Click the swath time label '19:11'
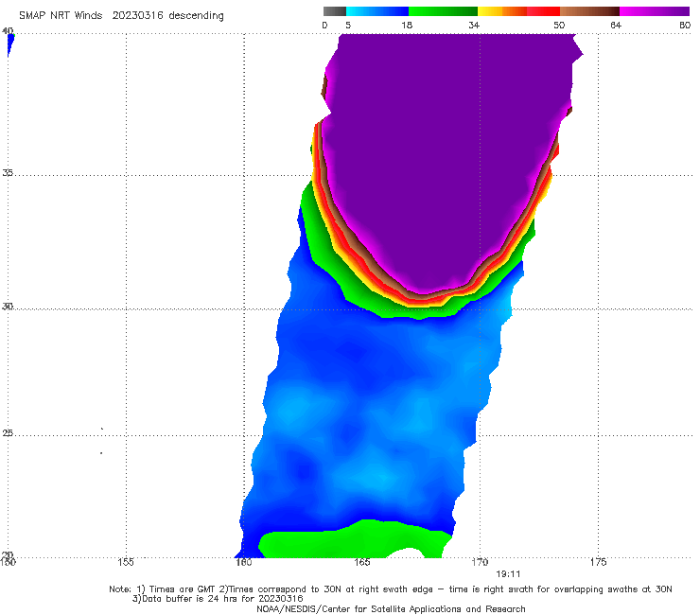This screenshot has width=700, height=615. [x=508, y=574]
